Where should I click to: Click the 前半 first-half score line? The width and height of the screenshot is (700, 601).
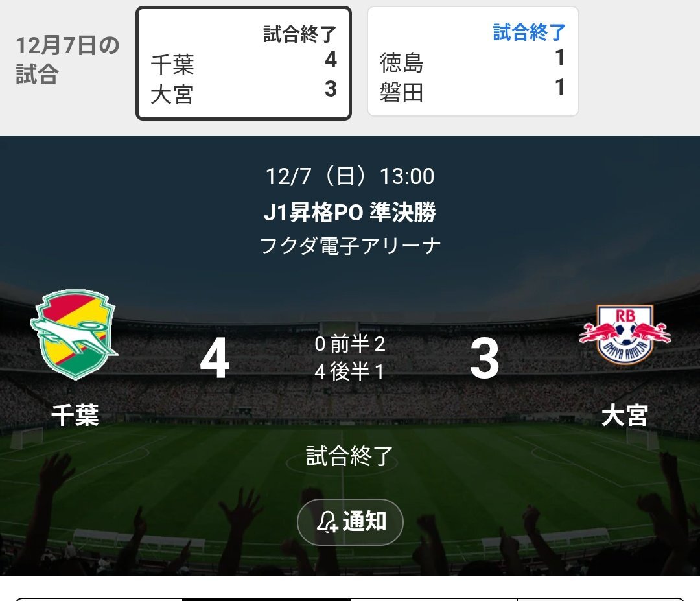click(350, 344)
